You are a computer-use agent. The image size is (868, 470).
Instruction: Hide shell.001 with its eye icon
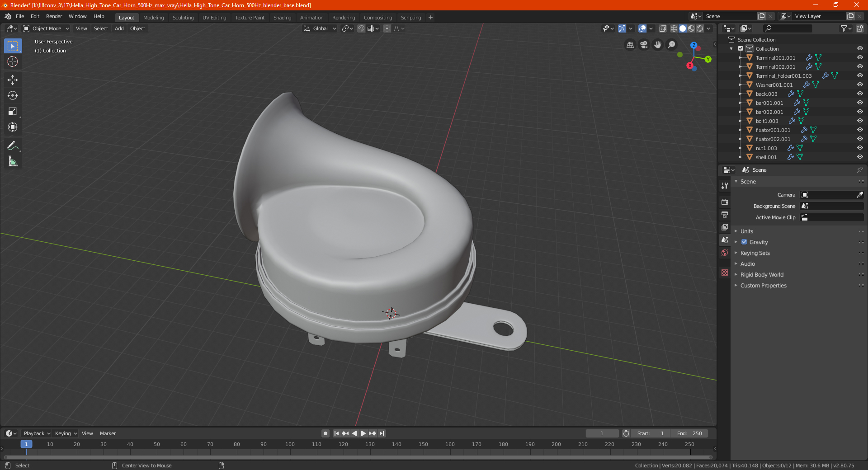(x=860, y=157)
